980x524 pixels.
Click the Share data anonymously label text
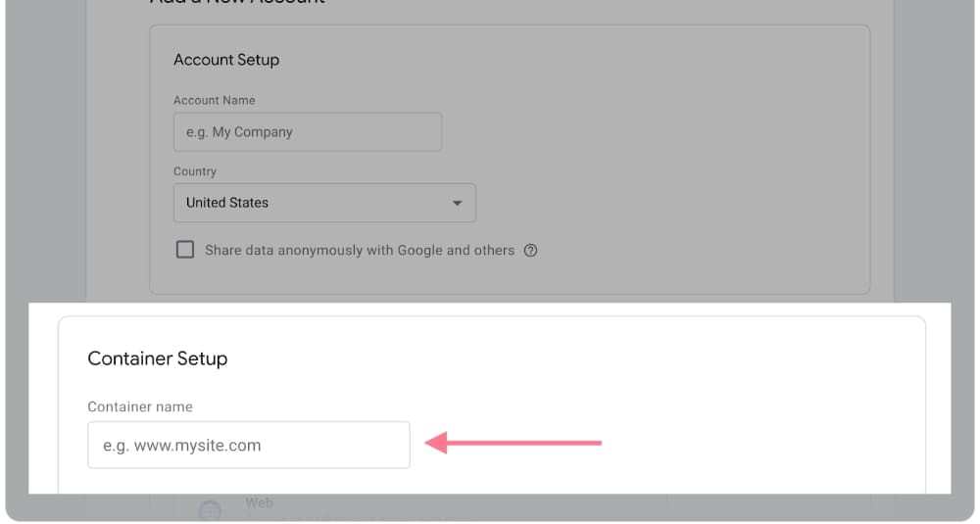360,251
